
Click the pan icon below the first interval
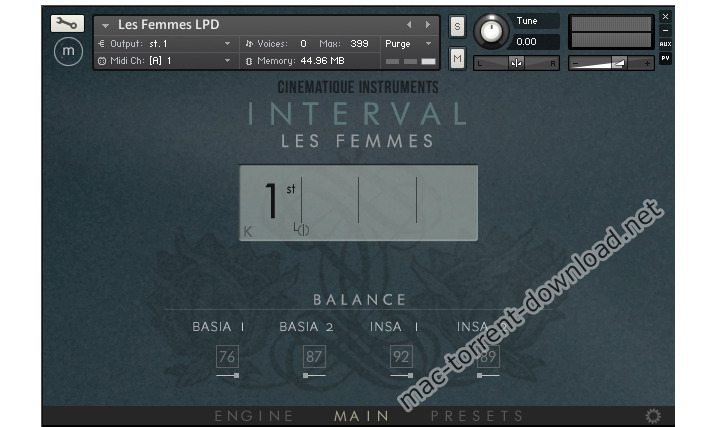pos(301,229)
